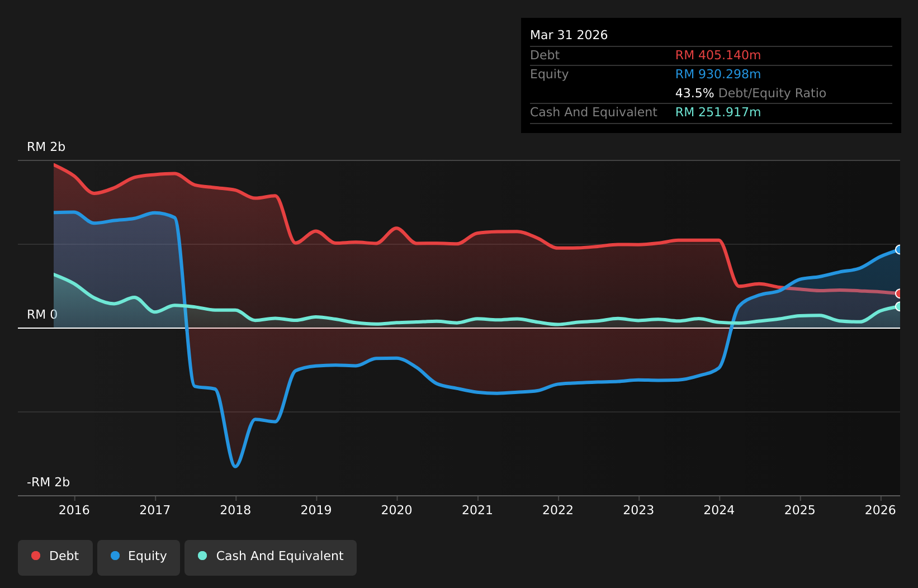This screenshot has width=918, height=588.
Task: Click the -RM 2b y-axis label
Action: point(48,482)
